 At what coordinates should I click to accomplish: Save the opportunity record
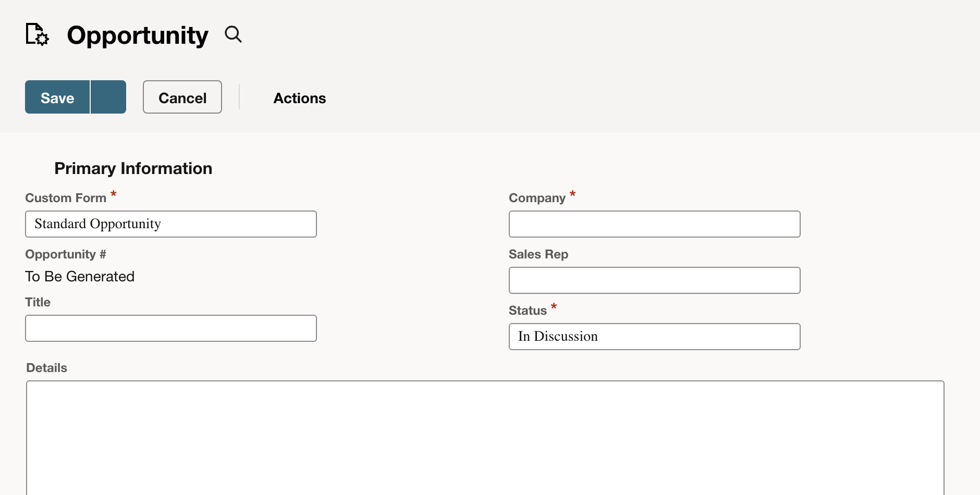coord(57,97)
